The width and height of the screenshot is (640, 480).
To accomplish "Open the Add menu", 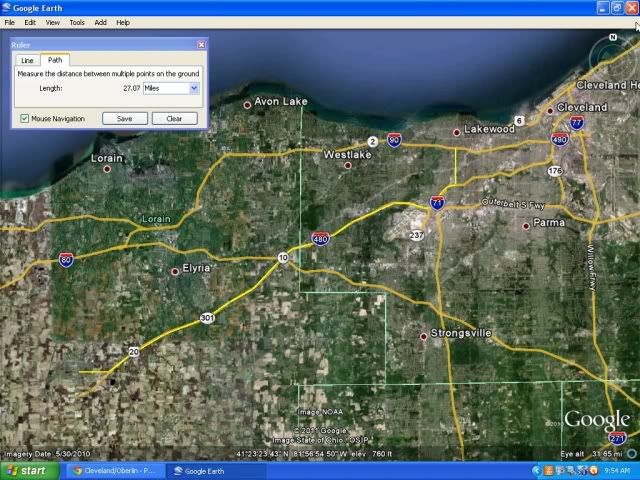I will pyautogui.click(x=100, y=22).
